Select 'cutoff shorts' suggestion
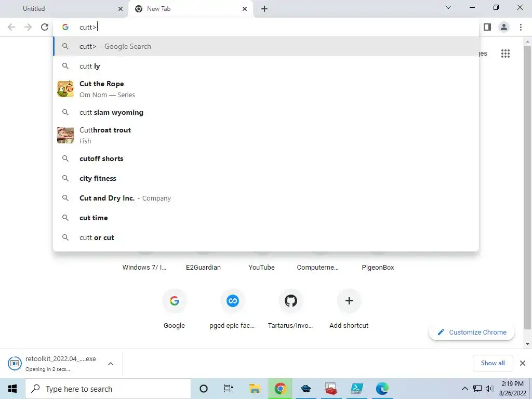532x399 pixels. (266, 158)
